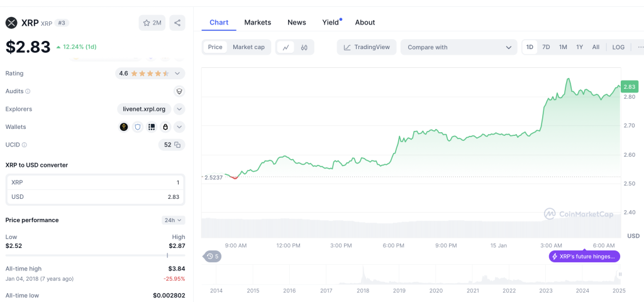Open the history badge showing 5
Image resolution: width=644 pixels, height=302 pixels.
tap(213, 257)
